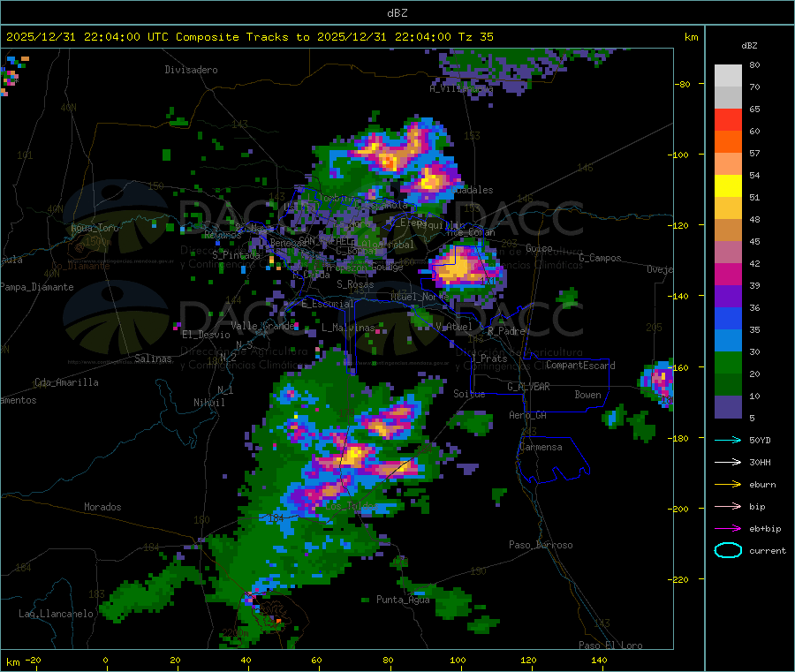Viewport: 795px width, 672px height.
Task: Click the light blue swatch below 35 dBZ
Action: click(x=728, y=341)
